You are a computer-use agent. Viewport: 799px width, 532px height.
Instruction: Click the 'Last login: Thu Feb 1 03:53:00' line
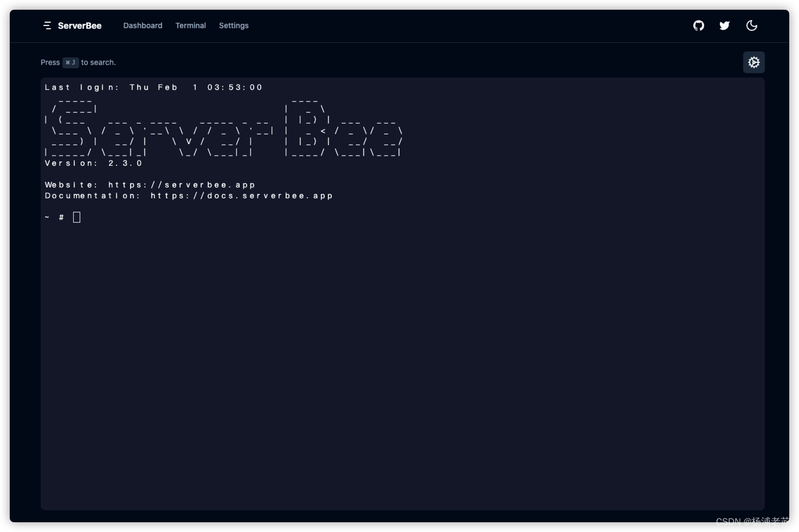(154, 87)
